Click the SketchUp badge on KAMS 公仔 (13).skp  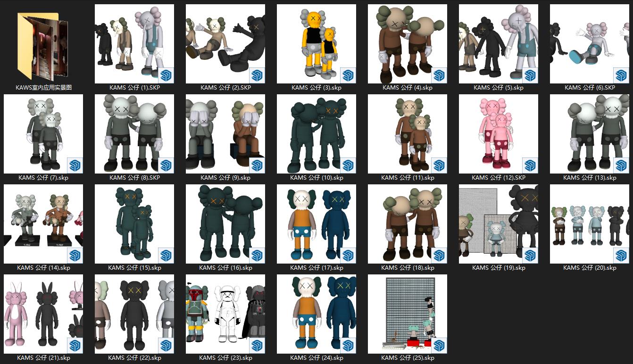pyautogui.click(x=621, y=165)
